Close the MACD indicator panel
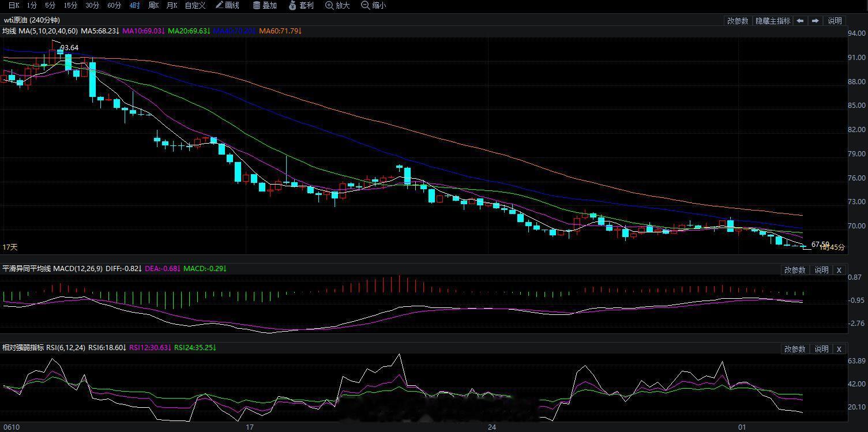 839,270
